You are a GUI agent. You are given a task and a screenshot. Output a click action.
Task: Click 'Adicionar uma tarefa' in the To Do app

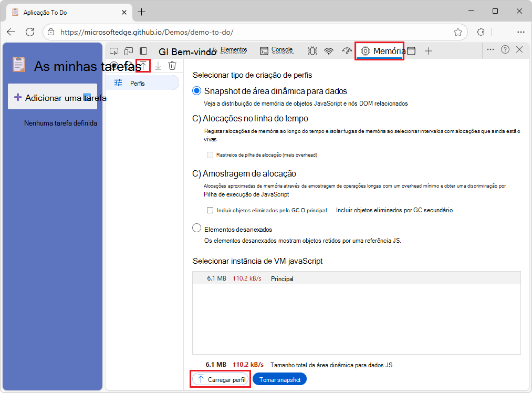click(x=53, y=98)
